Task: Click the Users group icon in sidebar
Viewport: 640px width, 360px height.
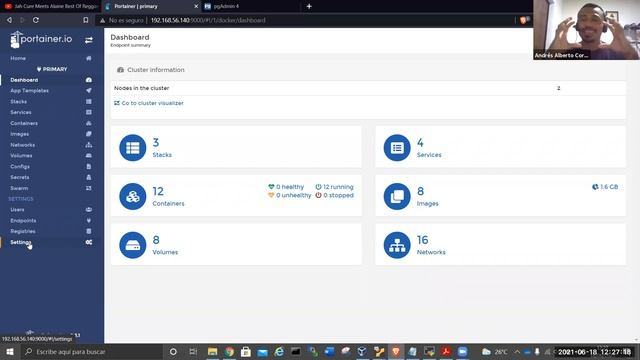Action: tap(89, 209)
